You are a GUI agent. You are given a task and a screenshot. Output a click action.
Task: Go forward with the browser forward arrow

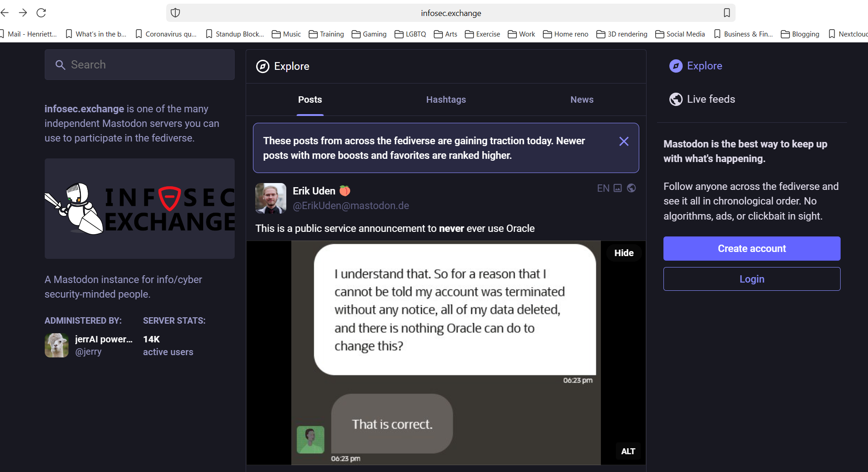23,13
